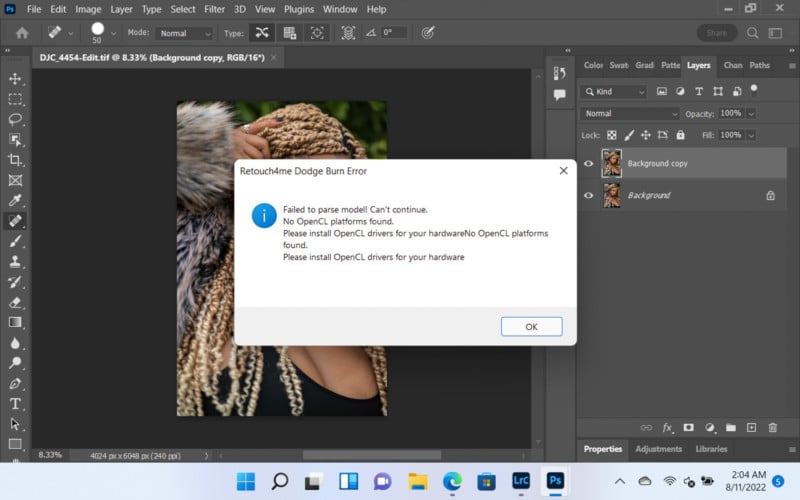800x500 pixels.
Task: Open the brush size preset picker
Action: click(x=113, y=33)
